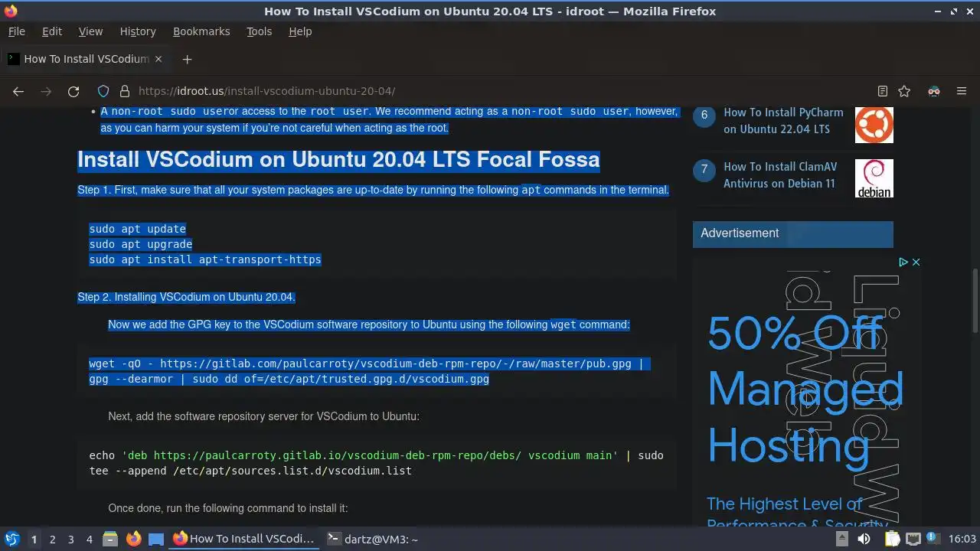Click the Step 2. Installing VSCodium text
This screenshot has width=980, height=551.
tap(186, 297)
